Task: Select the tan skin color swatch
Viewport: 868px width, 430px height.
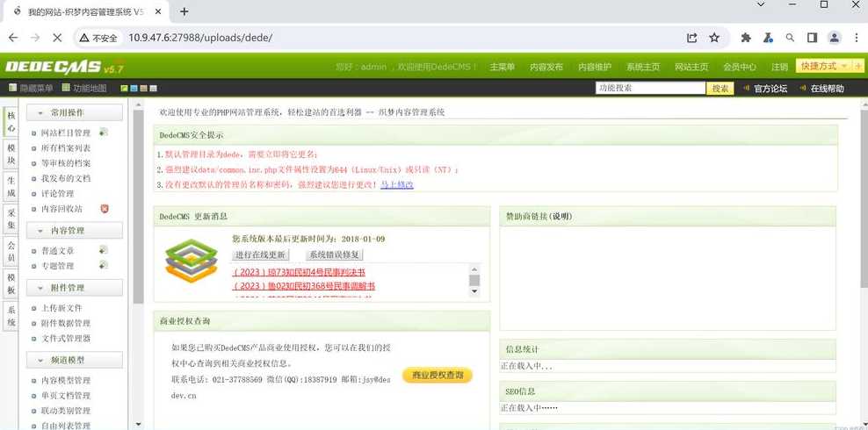Action: point(143,88)
